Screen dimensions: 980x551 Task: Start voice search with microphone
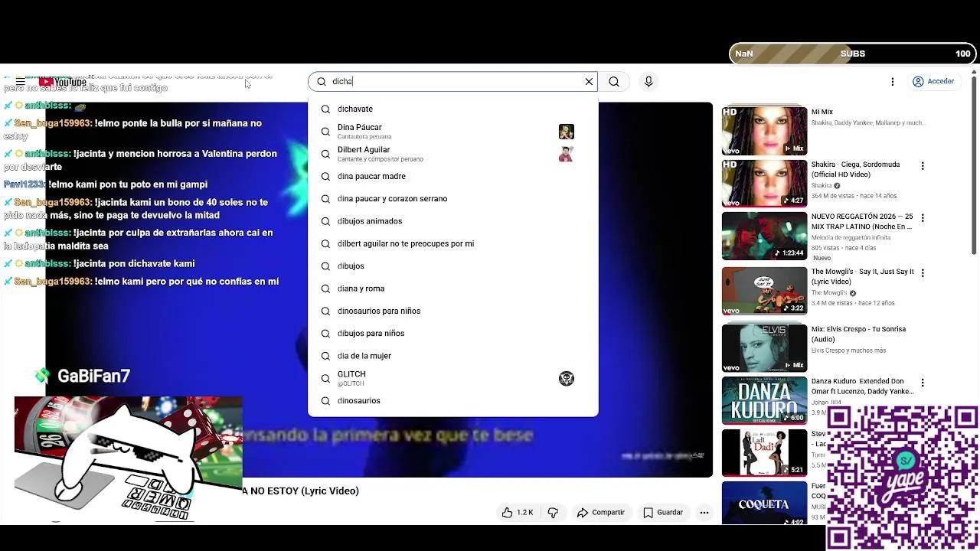[648, 82]
